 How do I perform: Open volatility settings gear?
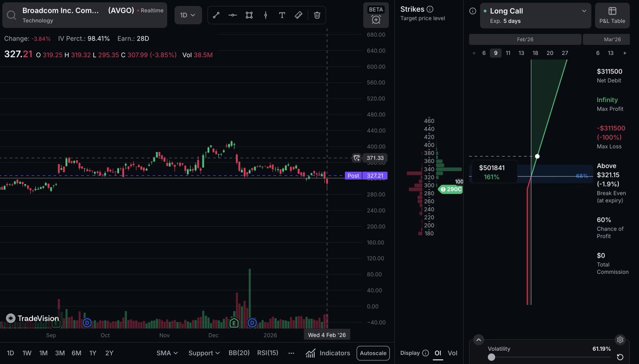tap(620, 340)
